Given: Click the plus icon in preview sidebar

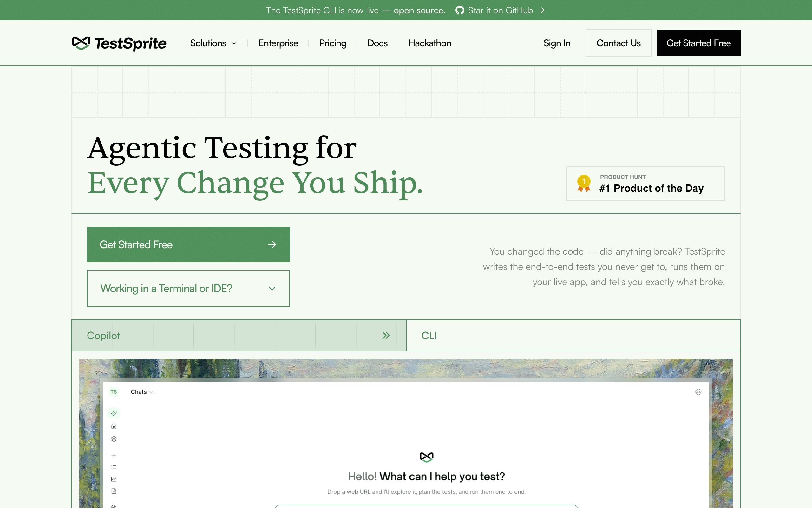Looking at the screenshot, I should (114, 455).
